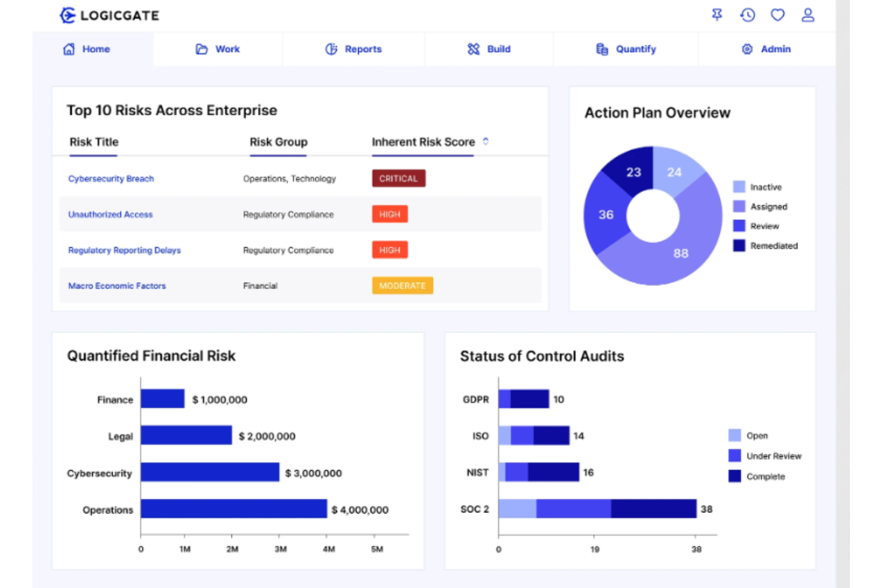Image resolution: width=882 pixels, height=588 pixels.
Task: Click the Build tool icon
Action: pyautogui.click(x=474, y=49)
